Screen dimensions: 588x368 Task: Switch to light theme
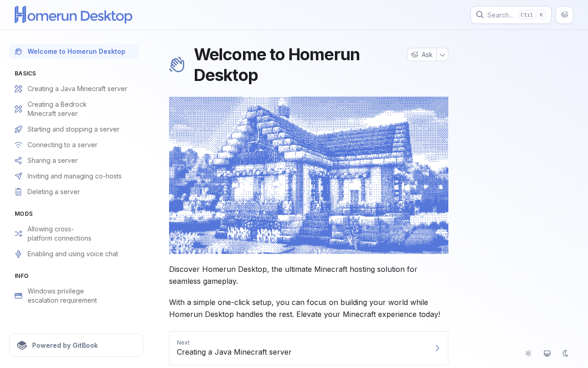pyautogui.click(x=528, y=353)
